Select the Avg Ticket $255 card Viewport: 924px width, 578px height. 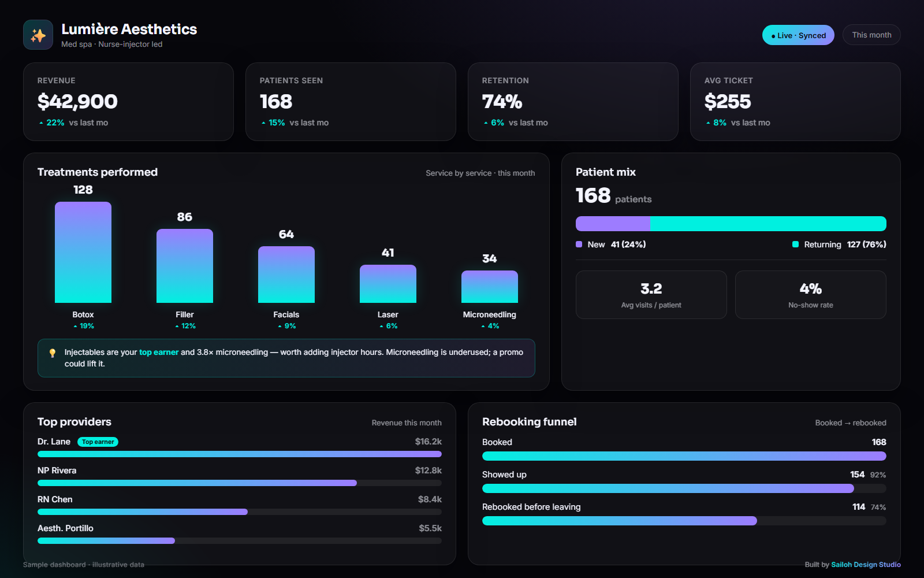coord(795,102)
